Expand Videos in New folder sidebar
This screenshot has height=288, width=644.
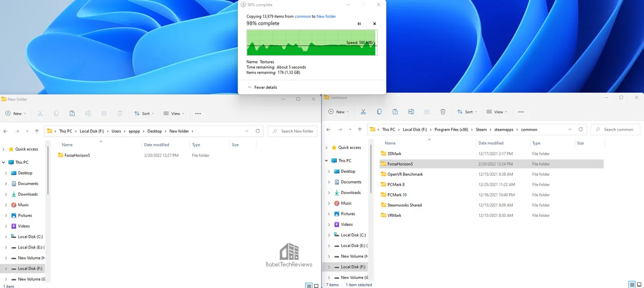6,226
